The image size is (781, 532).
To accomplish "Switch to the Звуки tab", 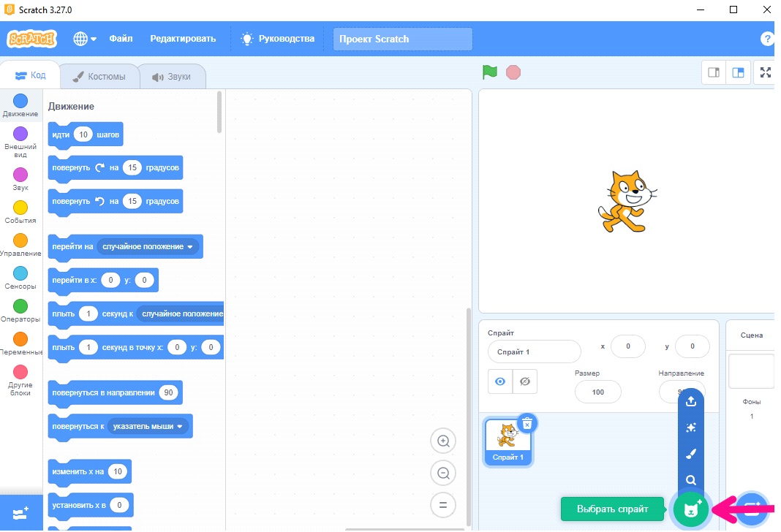I will (172, 77).
